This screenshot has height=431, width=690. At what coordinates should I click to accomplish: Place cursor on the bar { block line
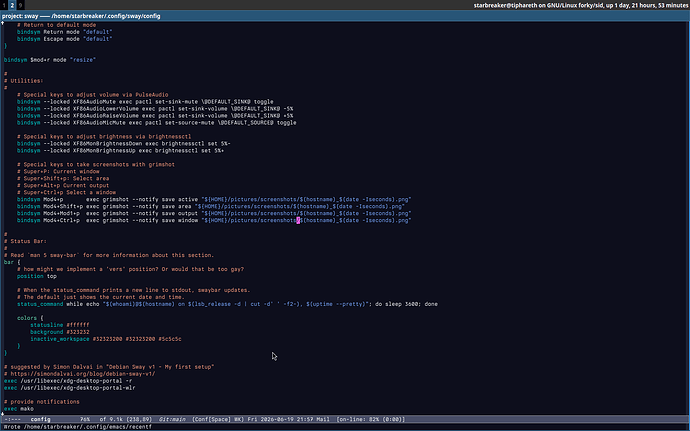pos(12,262)
